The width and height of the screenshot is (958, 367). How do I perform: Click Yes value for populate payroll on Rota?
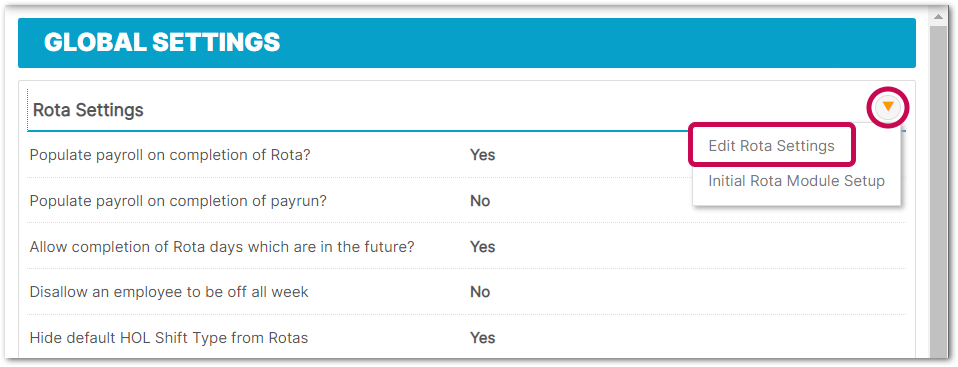coord(482,155)
